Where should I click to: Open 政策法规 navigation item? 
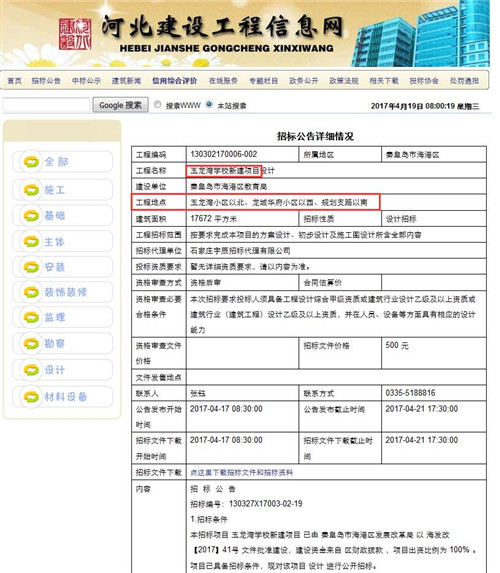coord(344,81)
